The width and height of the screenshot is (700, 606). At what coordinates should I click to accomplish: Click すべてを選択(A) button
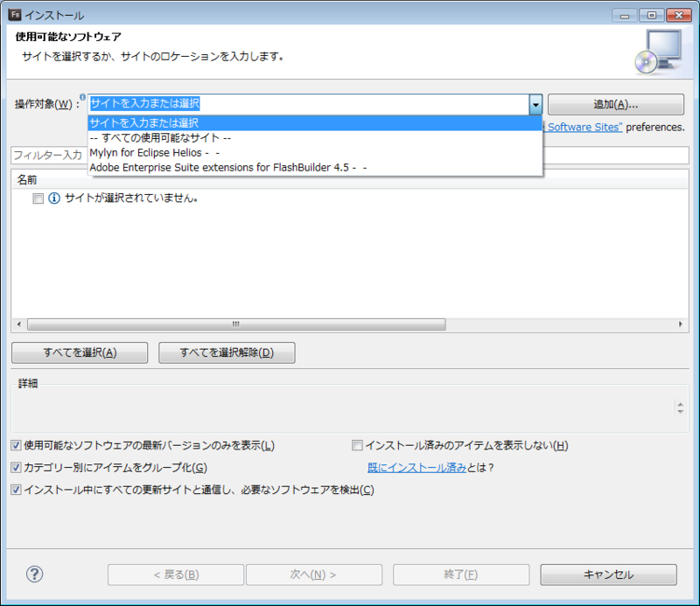80,352
